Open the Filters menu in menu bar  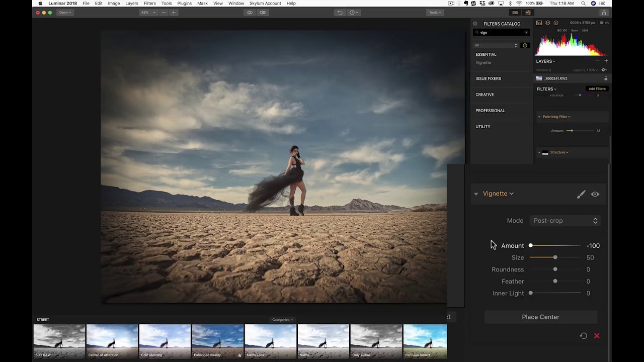click(x=150, y=4)
